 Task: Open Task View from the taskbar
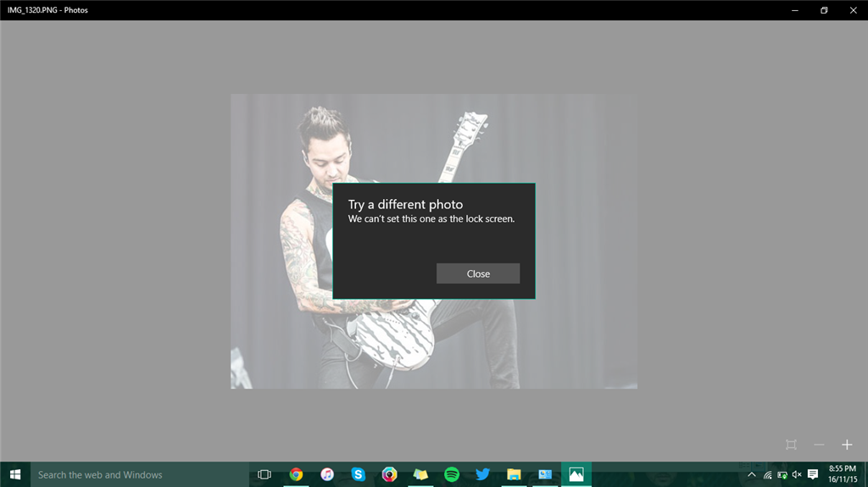(x=264, y=474)
